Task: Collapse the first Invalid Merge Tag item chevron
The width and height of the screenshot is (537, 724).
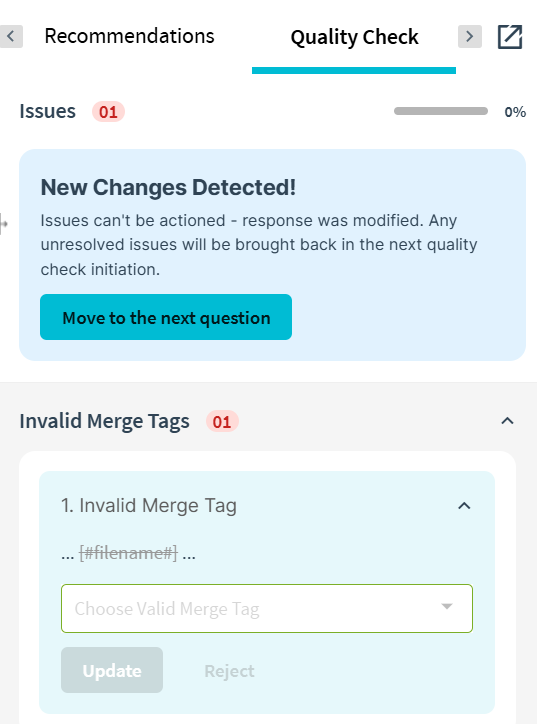Action: point(464,506)
